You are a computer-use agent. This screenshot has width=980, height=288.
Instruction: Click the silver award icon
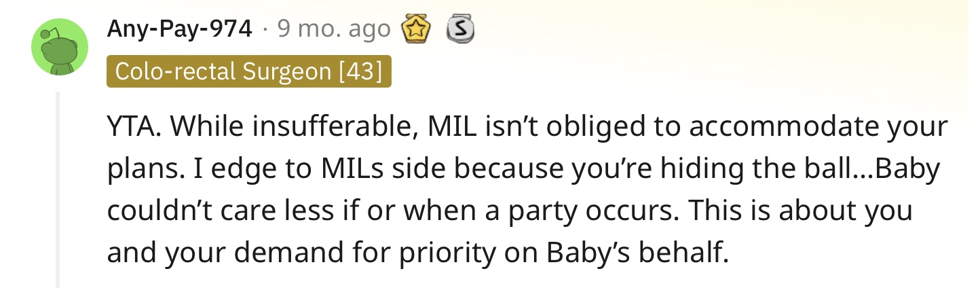click(459, 29)
